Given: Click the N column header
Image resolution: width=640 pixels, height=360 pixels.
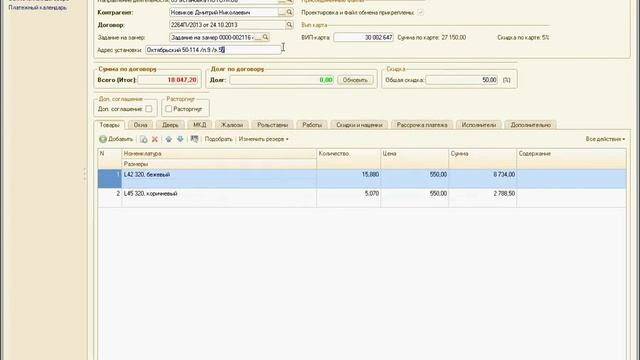Looking at the screenshot, I should [109, 159].
